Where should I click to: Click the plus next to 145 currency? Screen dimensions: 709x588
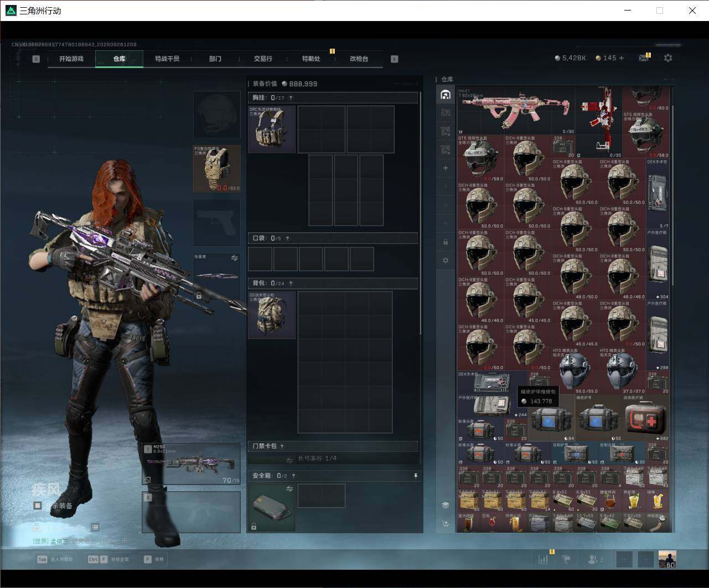[622, 58]
